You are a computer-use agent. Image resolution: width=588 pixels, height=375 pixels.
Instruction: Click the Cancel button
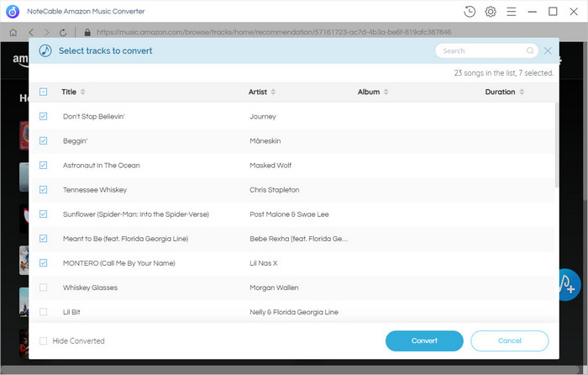tap(510, 341)
